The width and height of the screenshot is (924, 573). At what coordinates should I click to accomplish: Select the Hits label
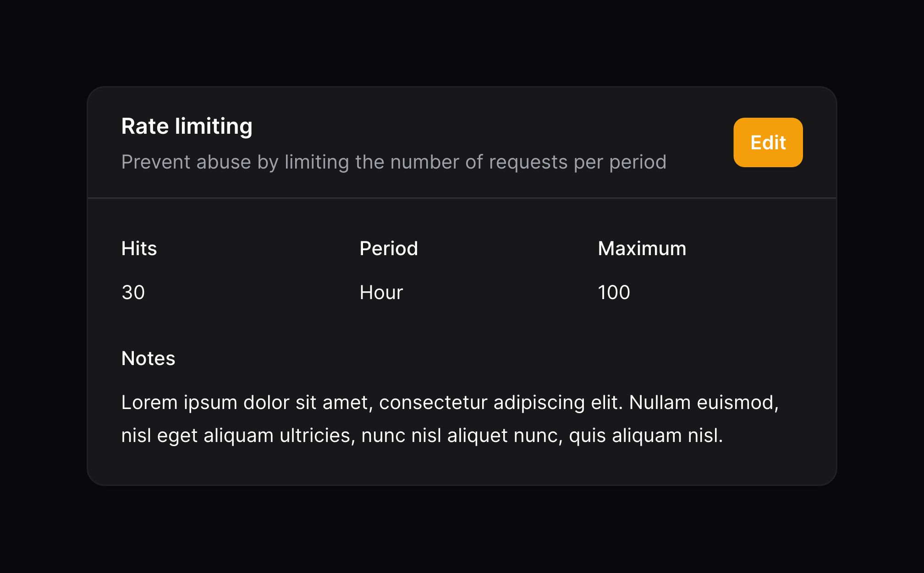pos(139,248)
